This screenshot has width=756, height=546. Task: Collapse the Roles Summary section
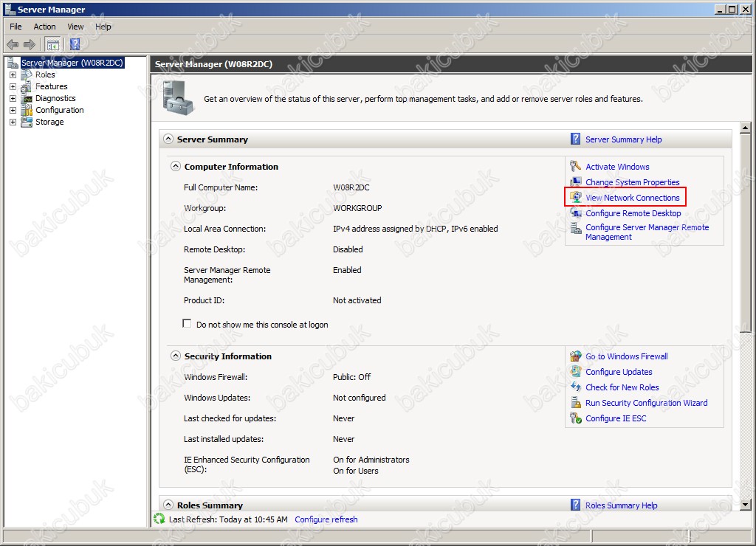tap(168, 505)
